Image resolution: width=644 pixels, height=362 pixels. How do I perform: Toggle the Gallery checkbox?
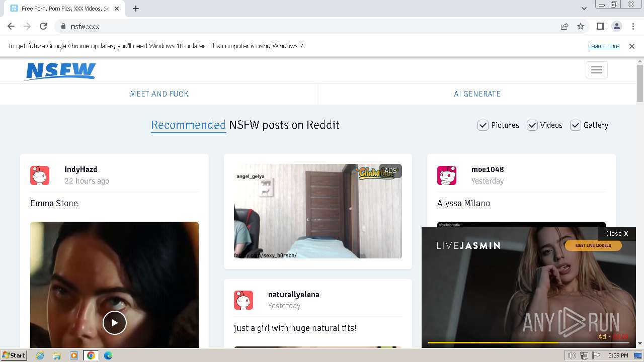(x=575, y=125)
